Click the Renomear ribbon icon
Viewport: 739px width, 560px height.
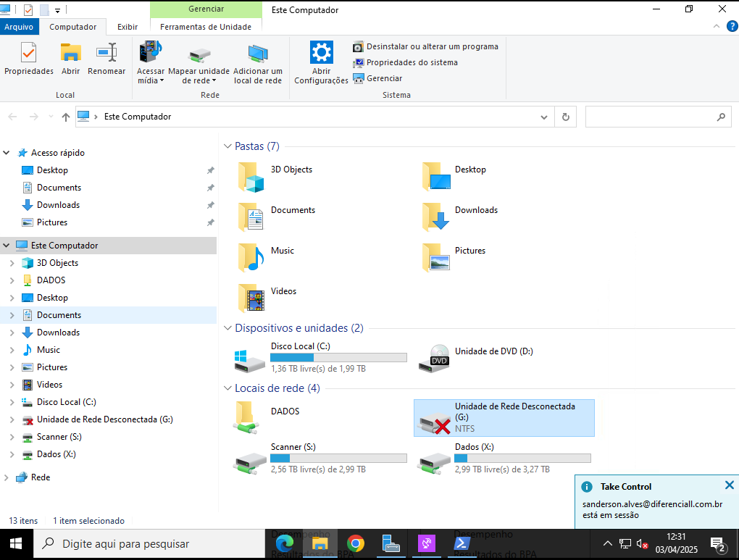pos(107,59)
